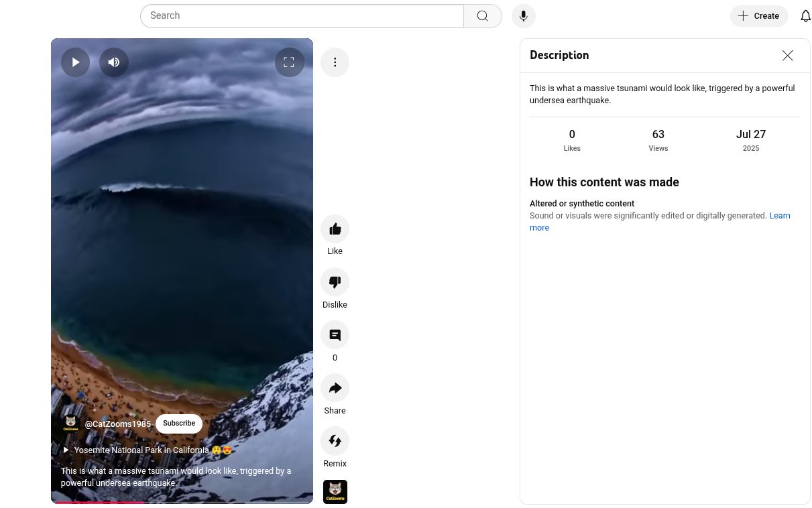Search with your voice microphone
The width and height of the screenshot is (812, 508).
coord(524,16)
